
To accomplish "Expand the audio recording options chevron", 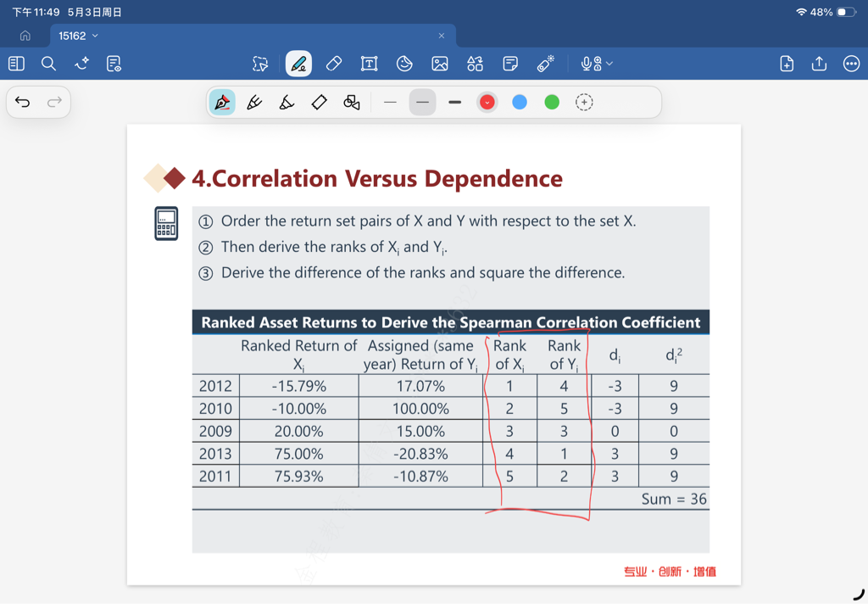I will pos(609,64).
